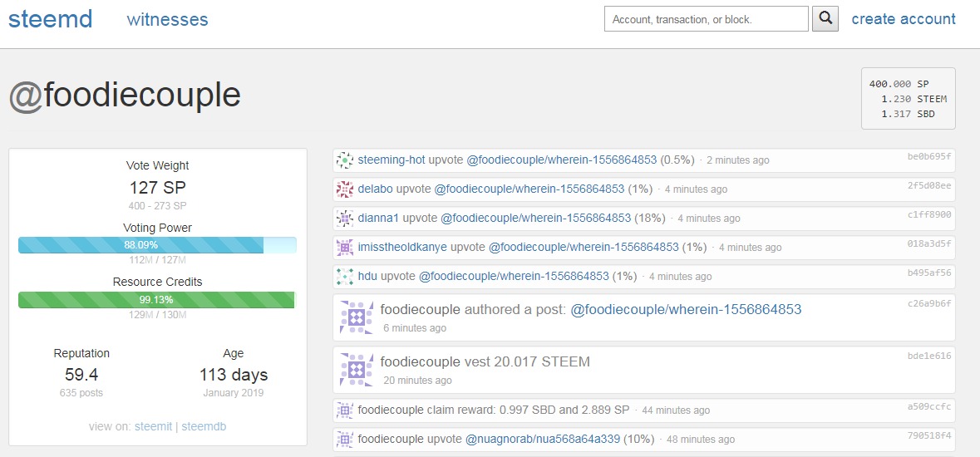Open post link in hdu upvote row

514,277
